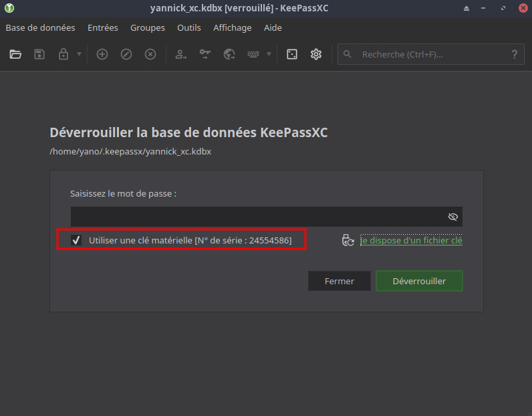Viewport: 532px width, 416px height.
Task: Toggle password visibility with the eye icon
Action: (452, 217)
